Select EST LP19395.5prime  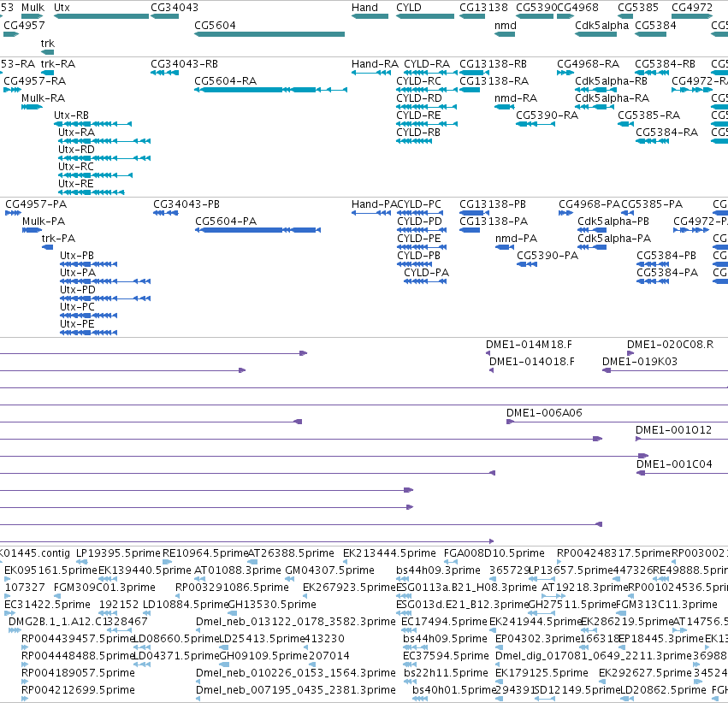(x=83, y=562)
